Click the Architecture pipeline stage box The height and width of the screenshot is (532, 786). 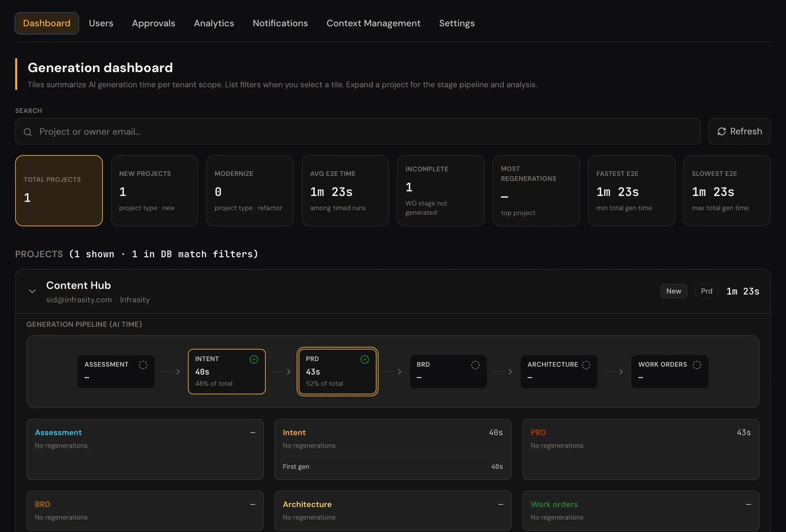pyautogui.click(x=559, y=372)
